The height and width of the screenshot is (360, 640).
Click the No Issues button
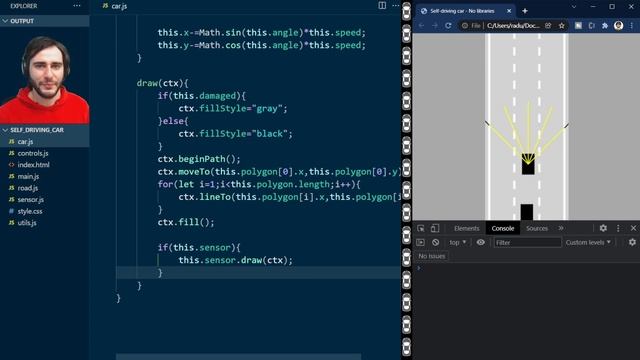[x=431, y=256]
